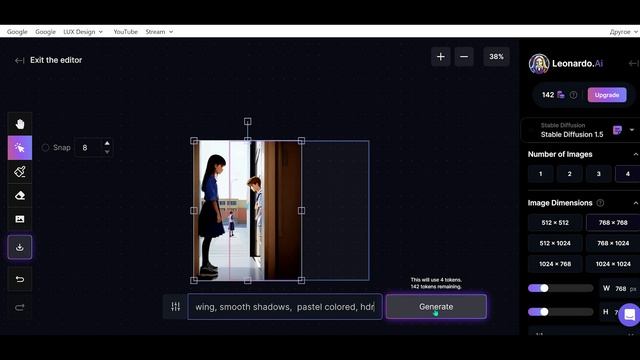
Task: Select the image on the canvas
Action: point(247,211)
